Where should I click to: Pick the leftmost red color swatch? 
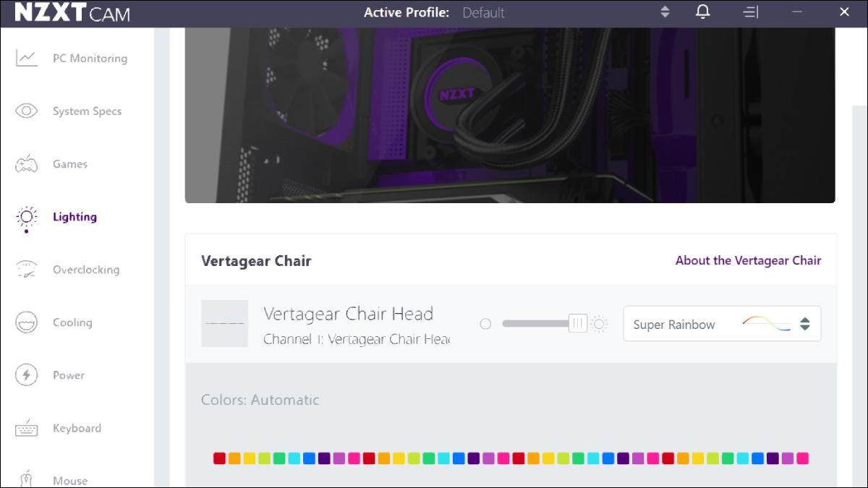click(219, 458)
